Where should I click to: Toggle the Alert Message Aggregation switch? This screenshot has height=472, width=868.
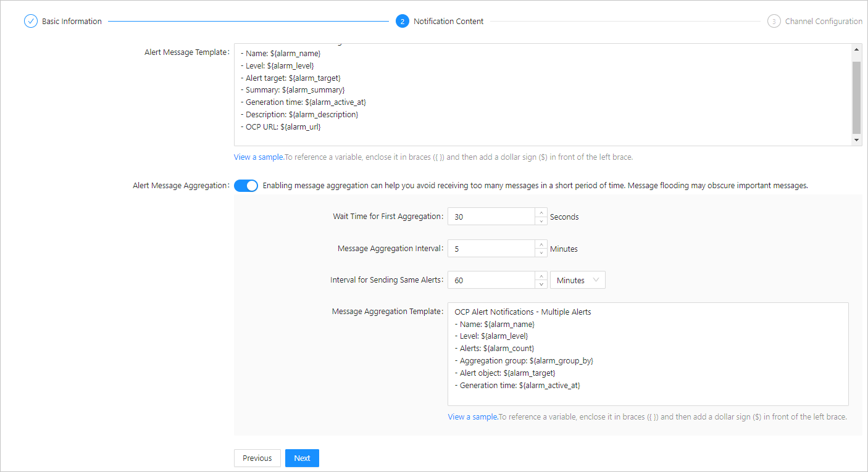point(246,186)
